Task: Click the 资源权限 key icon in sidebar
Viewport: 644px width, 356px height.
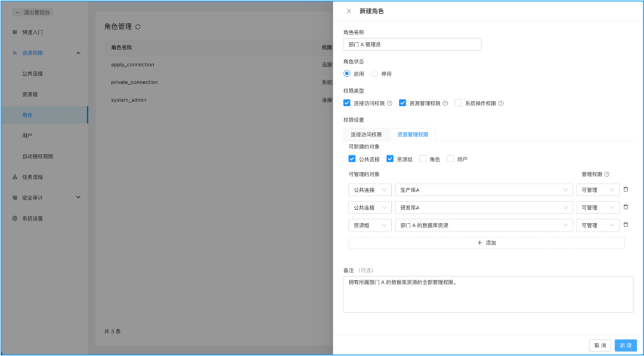Action: tap(14, 52)
